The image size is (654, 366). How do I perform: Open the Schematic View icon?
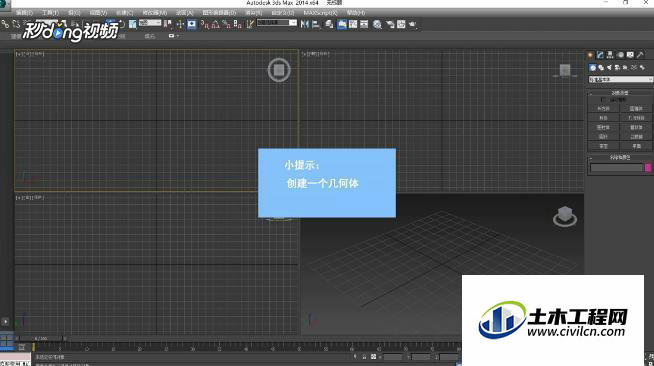pos(364,24)
